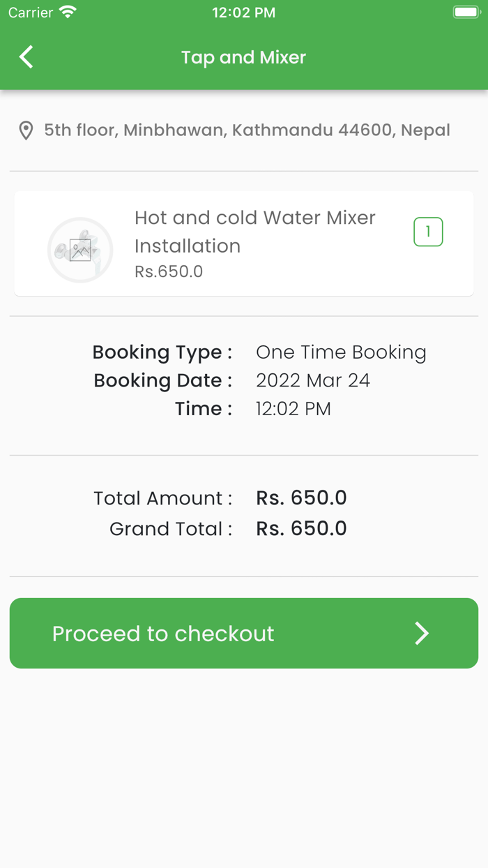Tap the Minbhawan Kathmandu address text

pyautogui.click(x=247, y=130)
